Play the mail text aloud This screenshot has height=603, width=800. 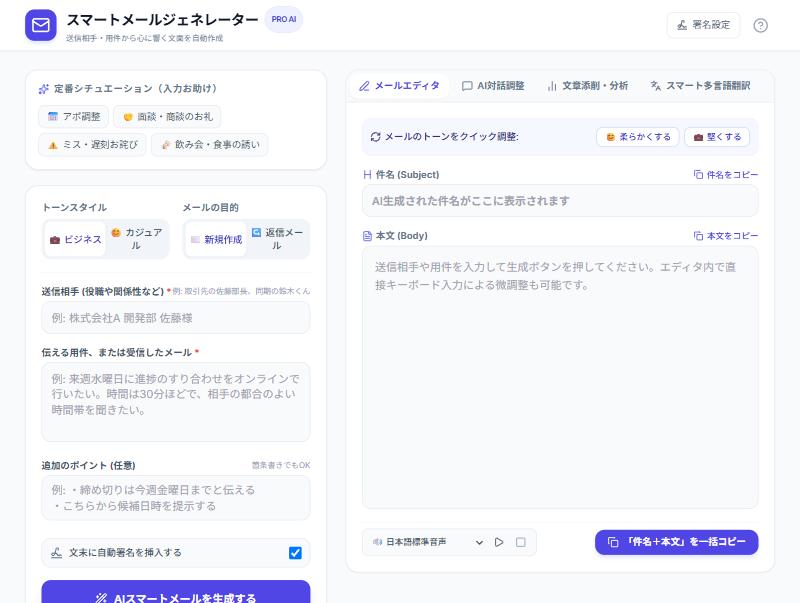click(499, 542)
